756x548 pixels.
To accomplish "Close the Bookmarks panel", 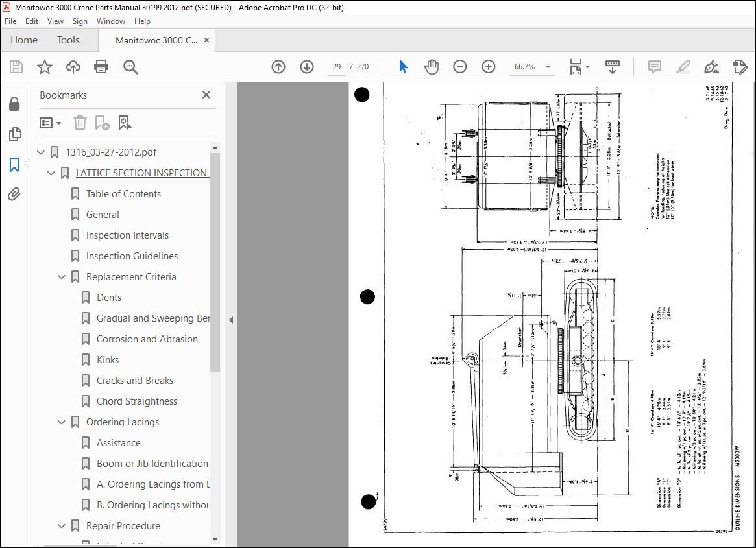I will (206, 95).
